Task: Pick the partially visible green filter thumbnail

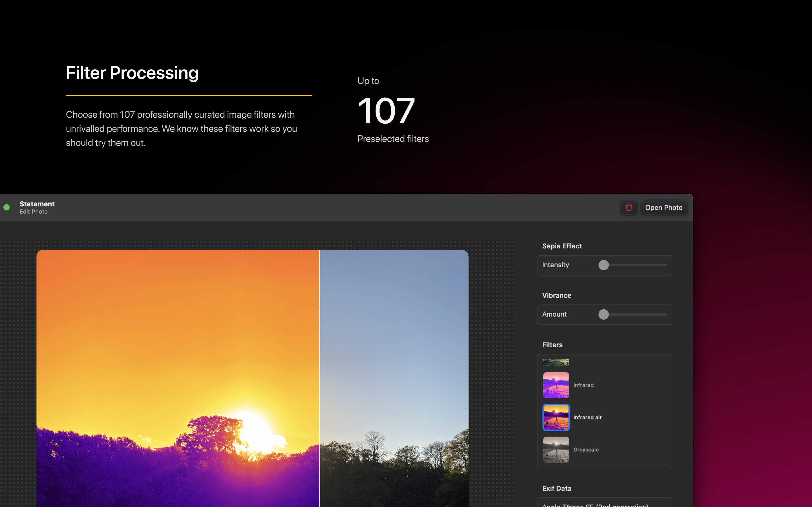Action: point(556,363)
